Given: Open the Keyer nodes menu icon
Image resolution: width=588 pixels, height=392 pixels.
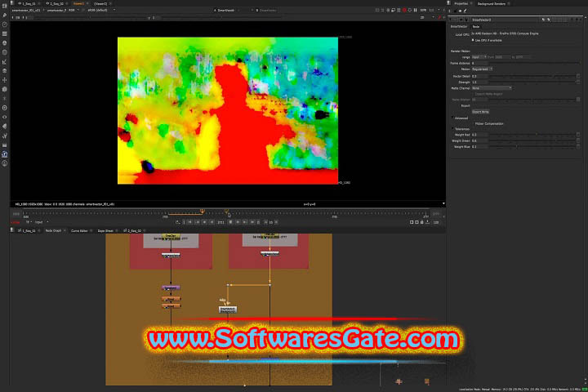Looking at the screenshot, I should pyautogui.click(x=5, y=61).
